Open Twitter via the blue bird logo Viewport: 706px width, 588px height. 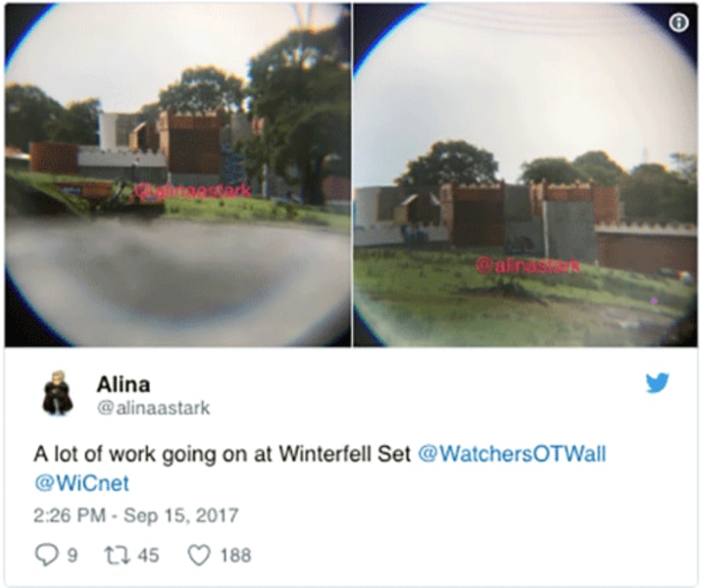point(657,383)
